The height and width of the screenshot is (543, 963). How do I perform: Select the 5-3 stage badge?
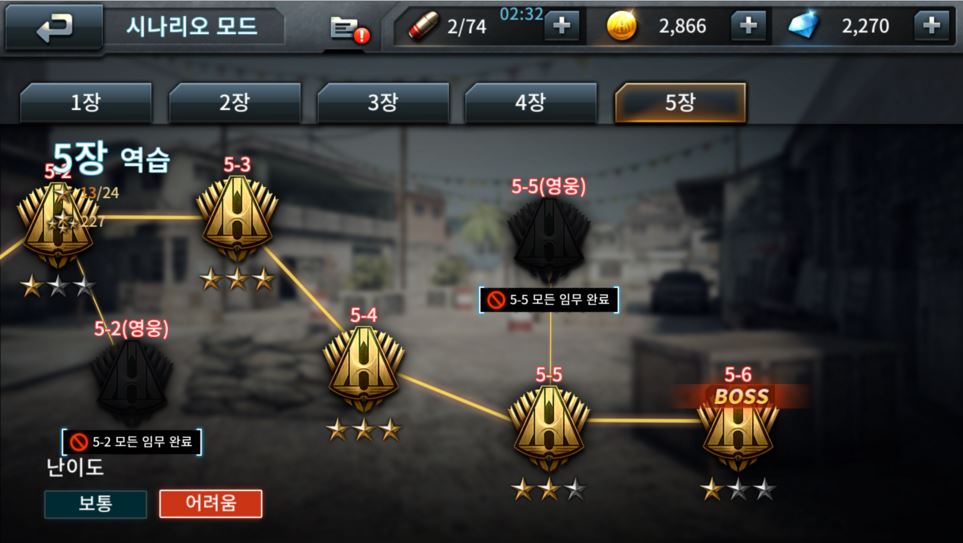pos(237,219)
